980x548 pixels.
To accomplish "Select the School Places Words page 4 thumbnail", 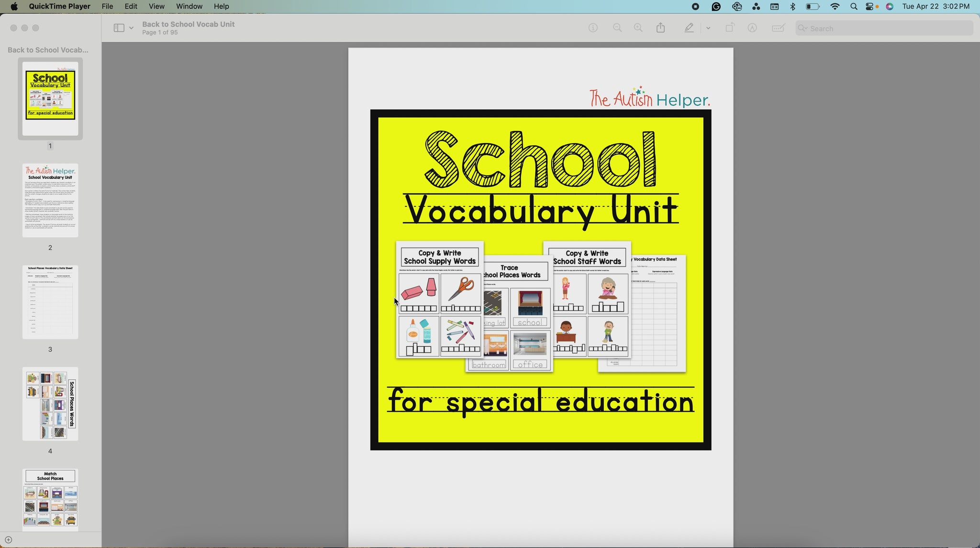I will coord(50,404).
